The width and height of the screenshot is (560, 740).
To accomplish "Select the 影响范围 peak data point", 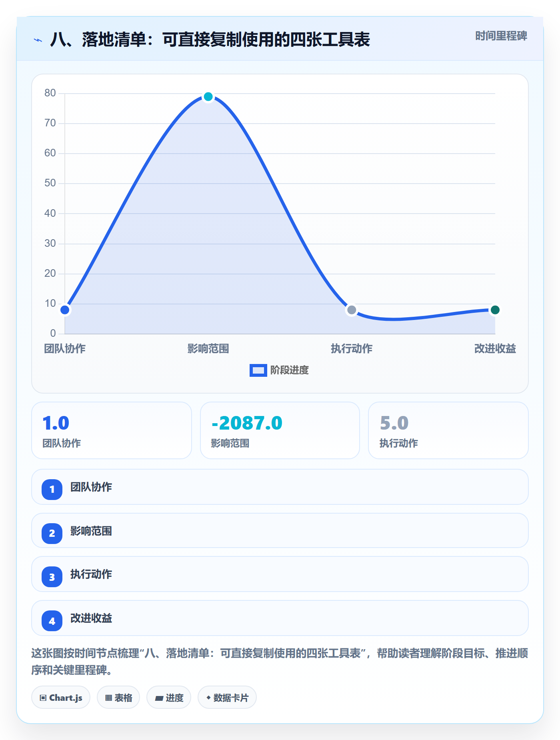I will click(208, 96).
